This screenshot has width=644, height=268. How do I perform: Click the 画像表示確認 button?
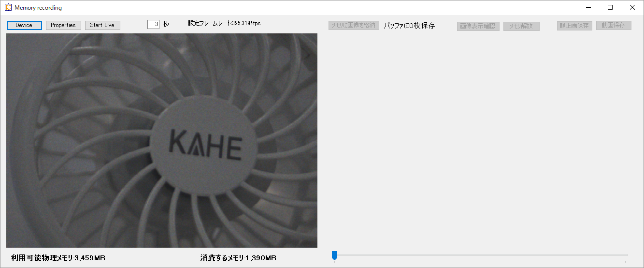(x=478, y=26)
